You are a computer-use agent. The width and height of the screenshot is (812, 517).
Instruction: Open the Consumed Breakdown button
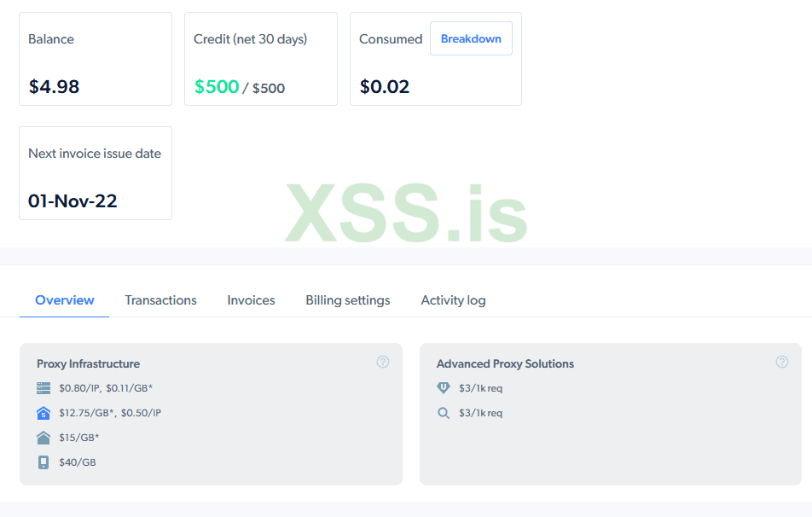click(471, 38)
